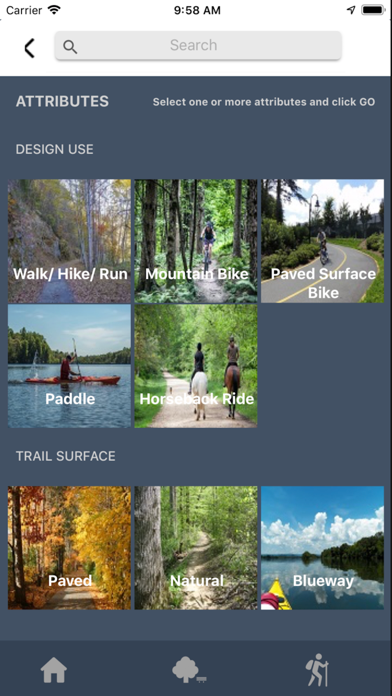Choose the Paddle attribute tile
The height and width of the screenshot is (696, 392).
[70, 366]
